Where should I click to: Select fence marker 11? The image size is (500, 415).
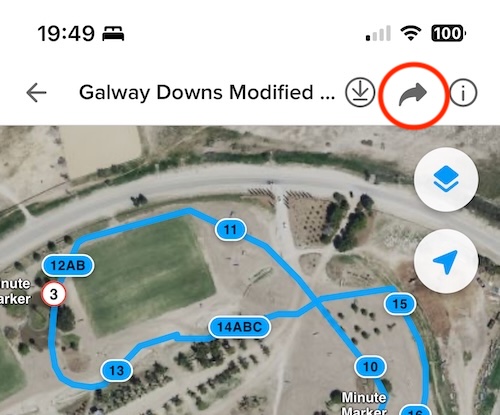point(231,229)
